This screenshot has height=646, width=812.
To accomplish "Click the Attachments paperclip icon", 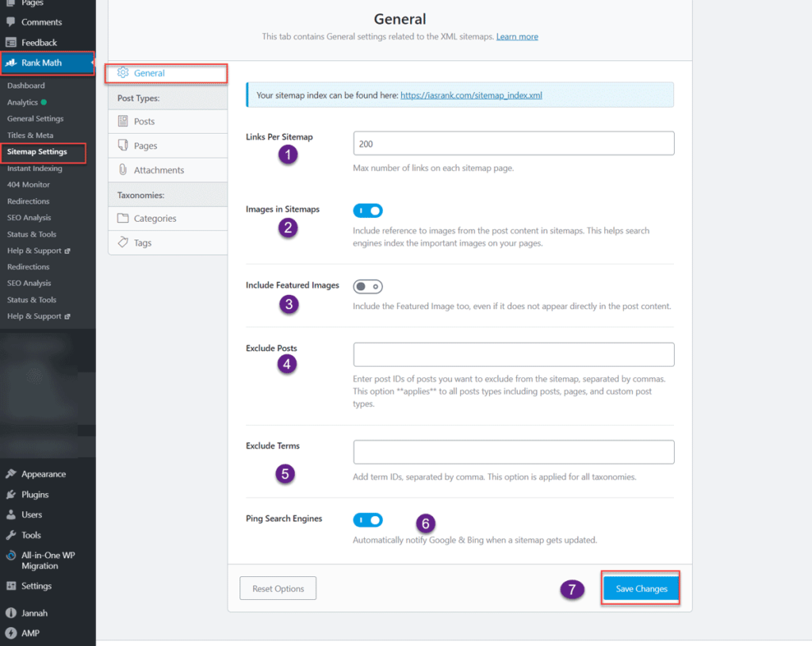I will point(123,170).
